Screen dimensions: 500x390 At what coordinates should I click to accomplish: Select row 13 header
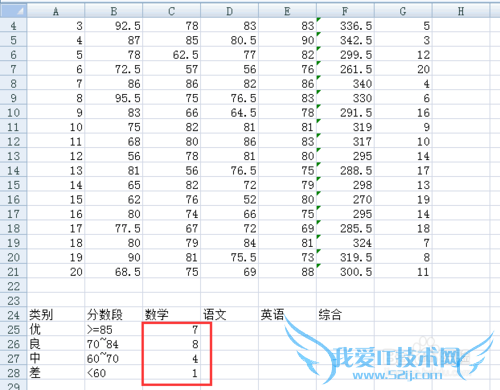(x=13, y=156)
